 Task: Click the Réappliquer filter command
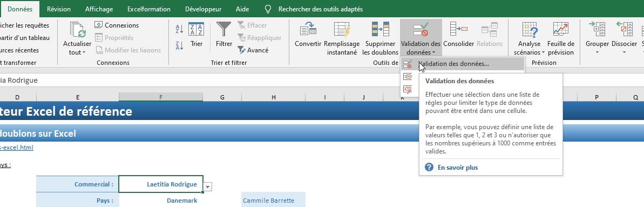click(x=259, y=37)
